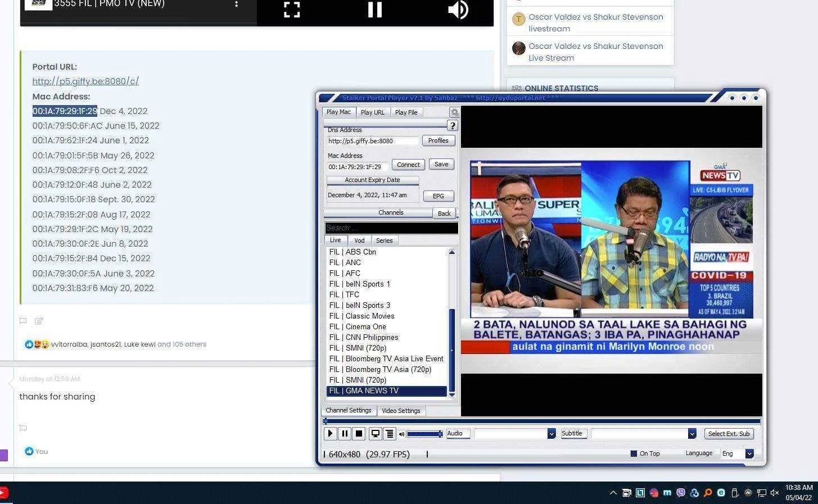Pause the web video player at top
The width and height of the screenshot is (818, 504).
click(375, 9)
